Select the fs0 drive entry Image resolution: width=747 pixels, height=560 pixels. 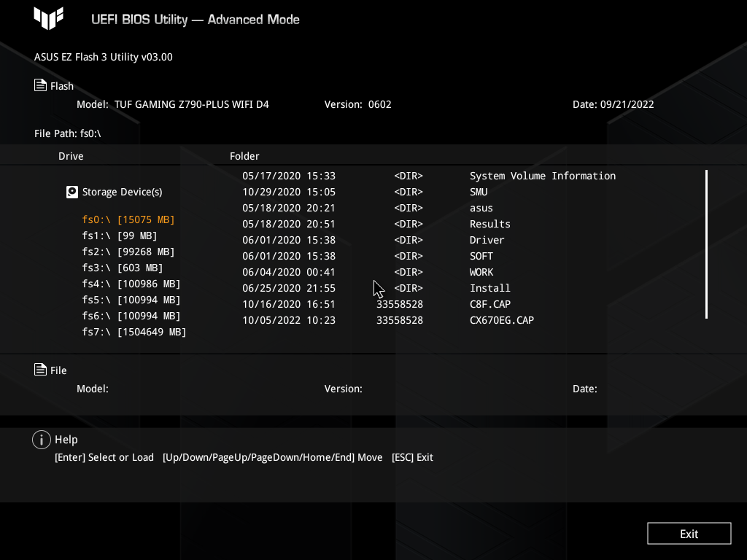point(128,219)
